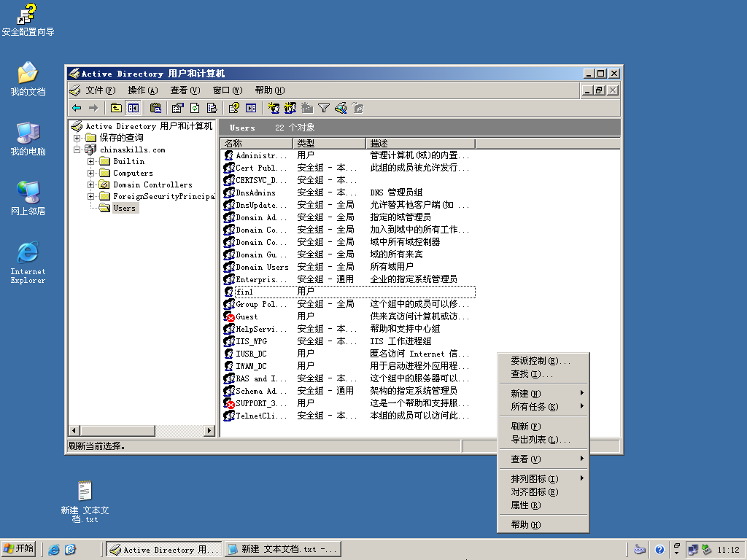Expand the 保存的查询 tree node
Viewport: 747px width, 560px height.
[x=77, y=138]
